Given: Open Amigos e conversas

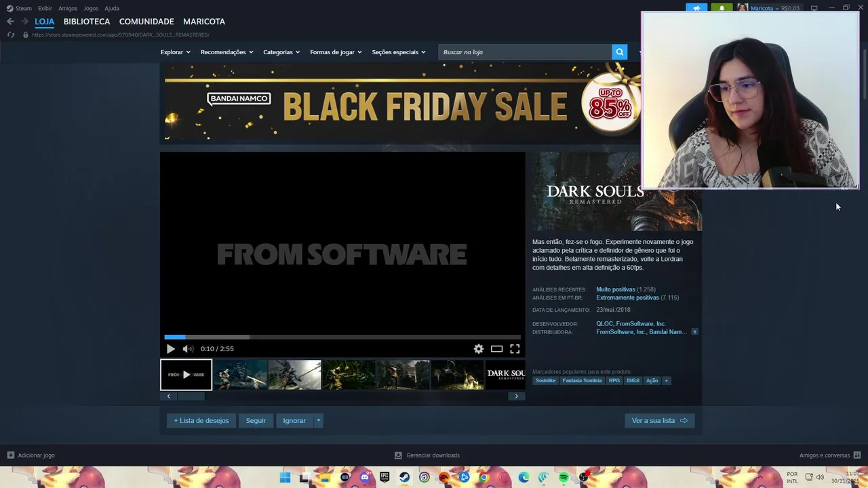Looking at the screenshot, I should coord(830,455).
